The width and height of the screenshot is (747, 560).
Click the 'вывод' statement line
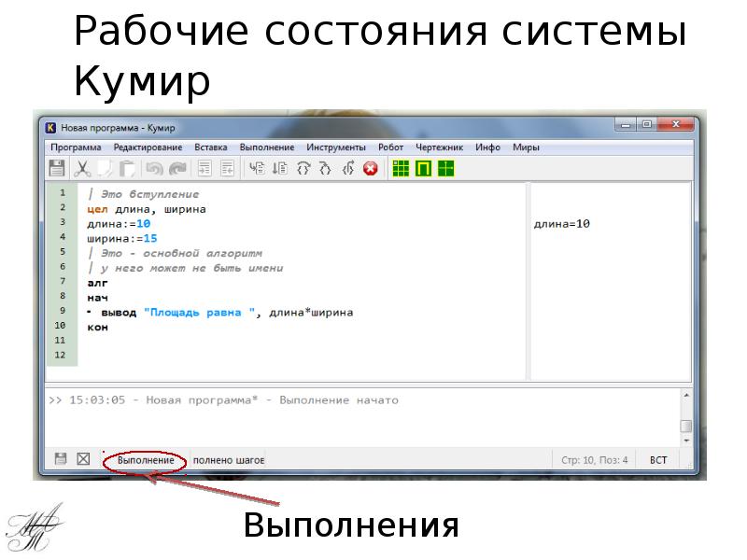click(x=220, y=313)
